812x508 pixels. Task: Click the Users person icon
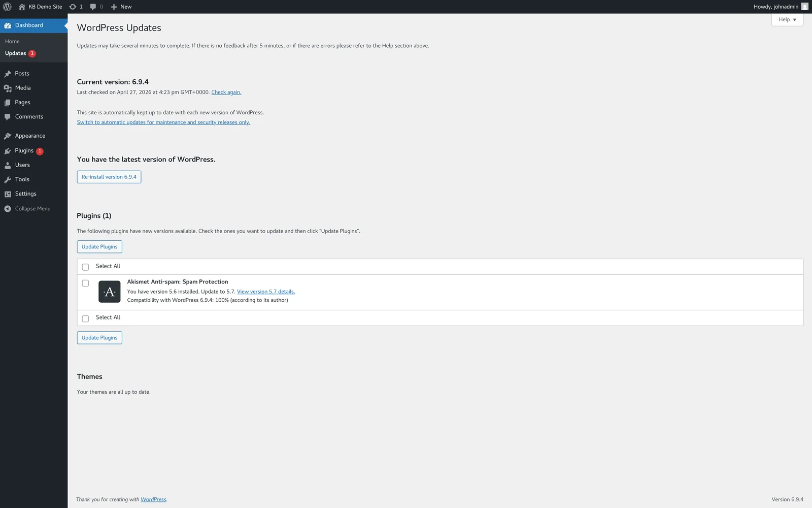[8, 165]
